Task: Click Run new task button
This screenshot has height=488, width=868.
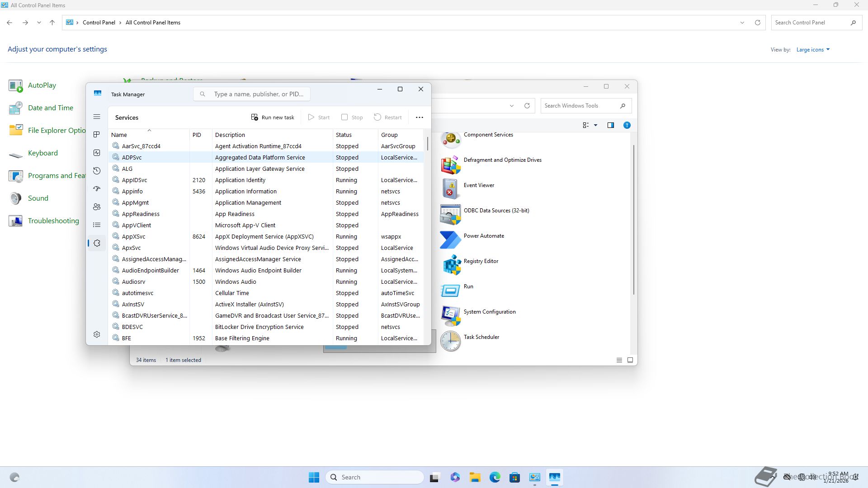Action: pyautogui.click(x=273, y=117)
